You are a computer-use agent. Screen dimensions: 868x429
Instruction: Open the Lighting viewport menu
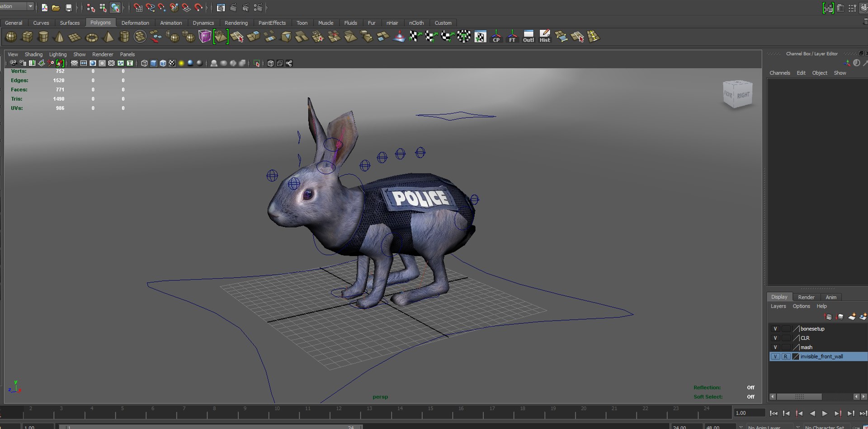point(58,54)
